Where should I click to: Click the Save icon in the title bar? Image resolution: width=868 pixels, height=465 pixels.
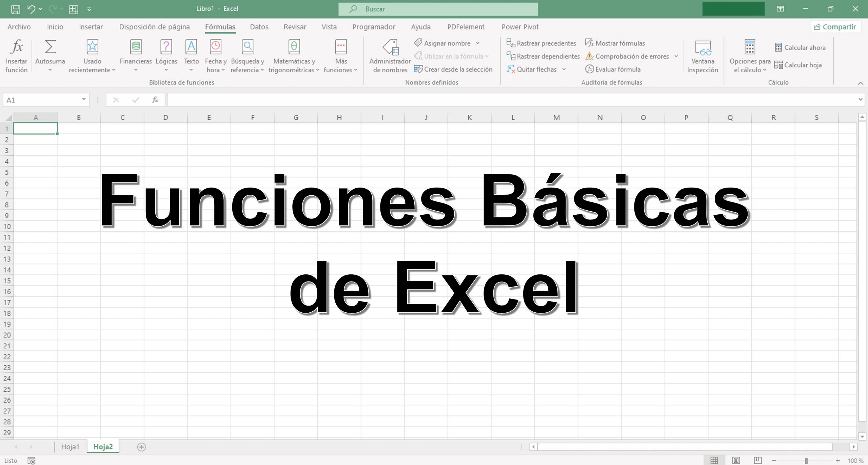point(16,9)
